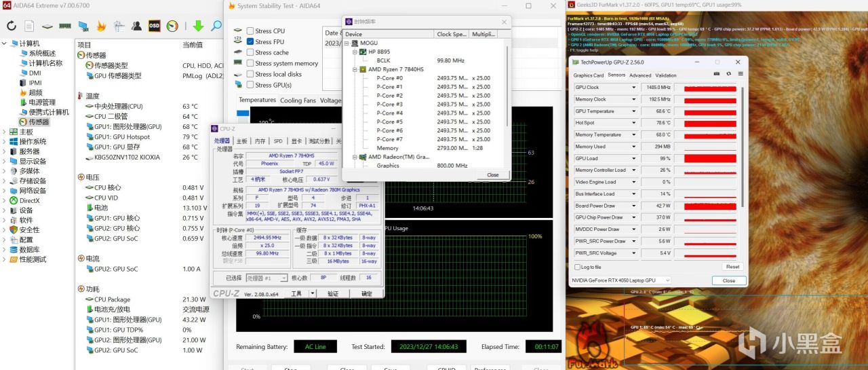Click the GPU-Z screenshot camera icon
868x370 pixels.
[717, 75]
